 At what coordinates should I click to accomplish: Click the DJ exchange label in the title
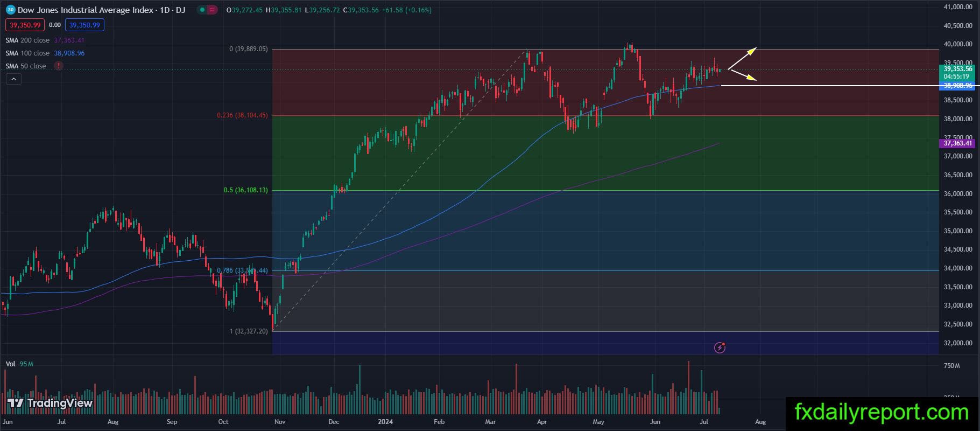pos(180,10)
